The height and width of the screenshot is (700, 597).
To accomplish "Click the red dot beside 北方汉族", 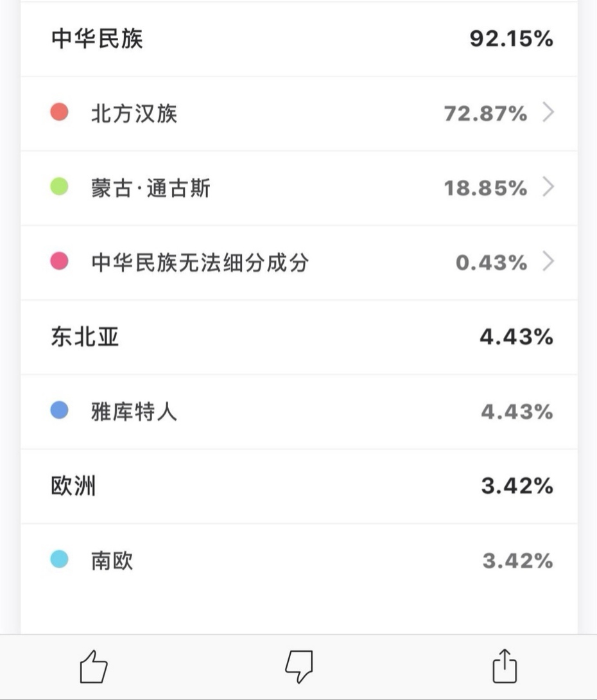I will pos(59,112).
